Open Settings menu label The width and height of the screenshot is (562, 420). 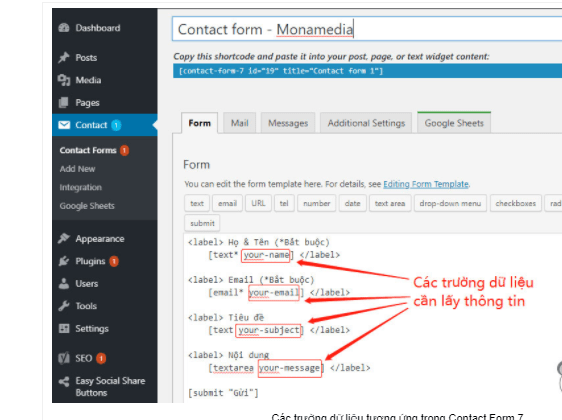[92, 329]
